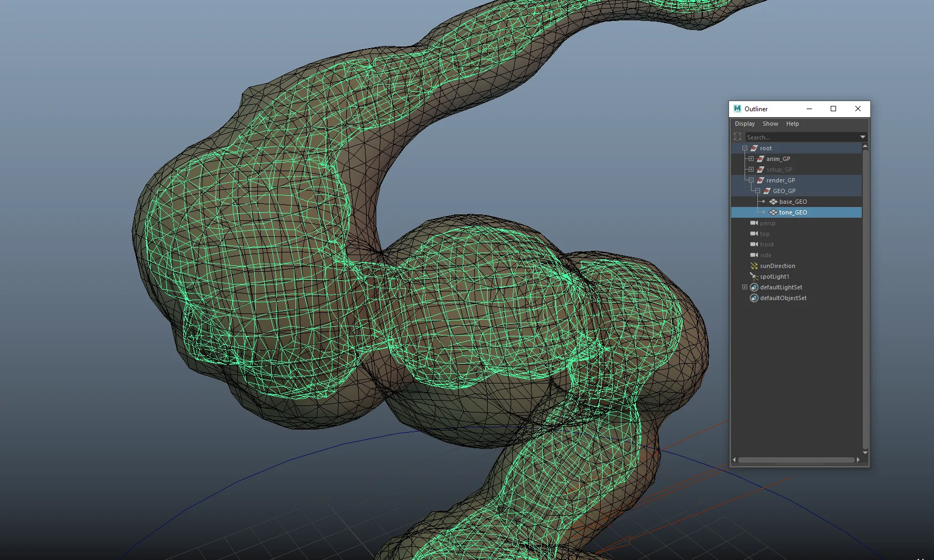Select the persp camera label
This screenshot has height=560, width=934.
click(x=768, y=223)
